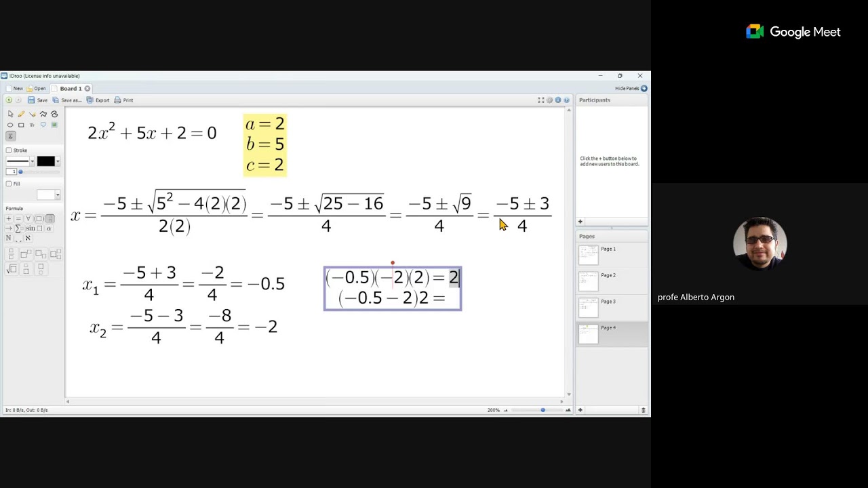Select the yellow pencil drawing tool
The height and width of the screenshot is (488, 868).
tap(21, 114)
